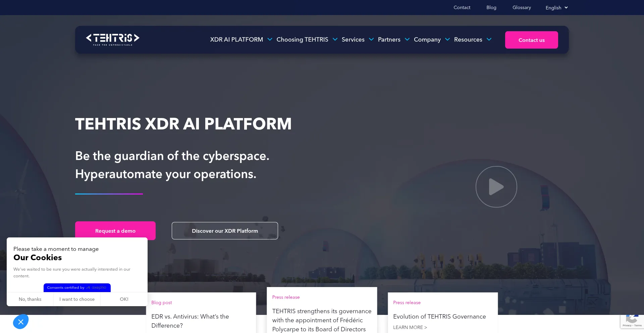This screenshot has height=333, width=644.
Task: Open the Blog link in top bar
Action: (491, 7)
